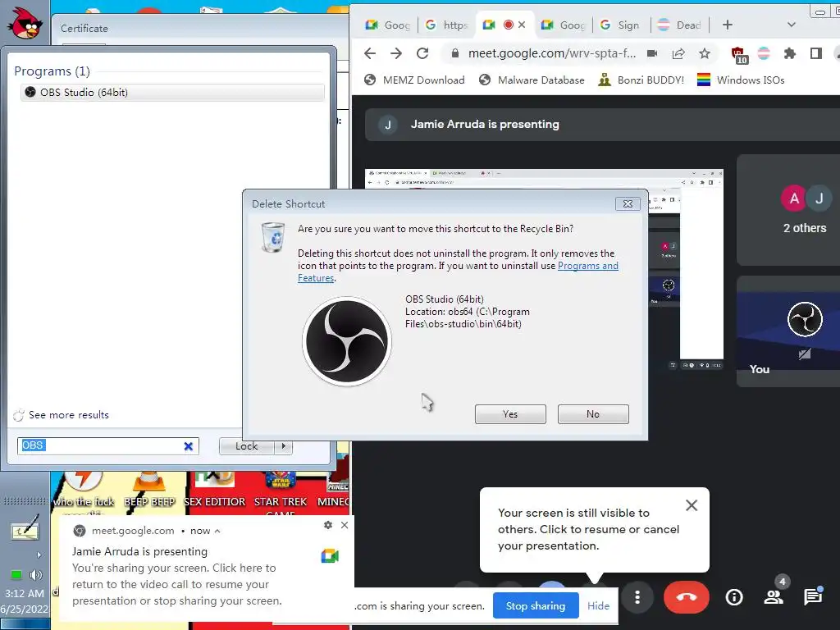The image size is (840, 630).
Task: Open the pen tablet input panel icon
Action: coord(25,529)
